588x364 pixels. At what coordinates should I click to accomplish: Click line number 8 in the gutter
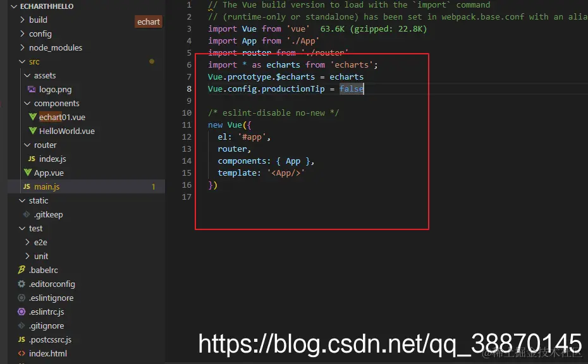[189, 89]
